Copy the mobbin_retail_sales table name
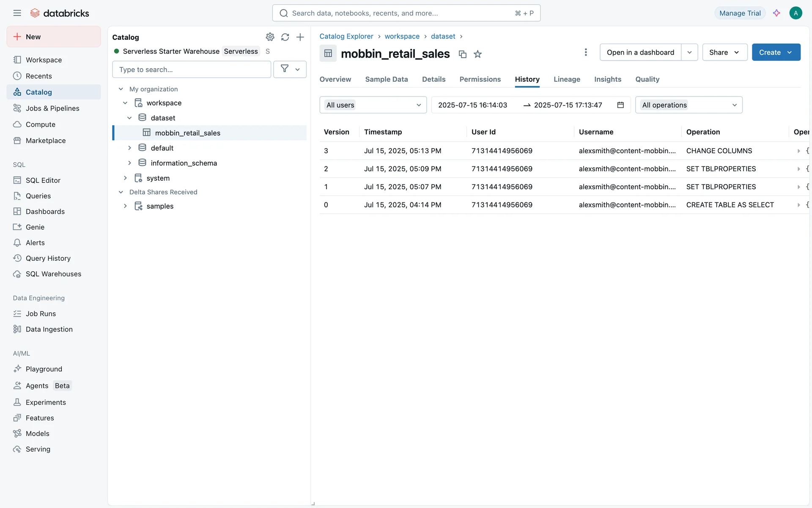Image resolution: width=812 pixels, height=508 pixels. click(x=463, y=54)
